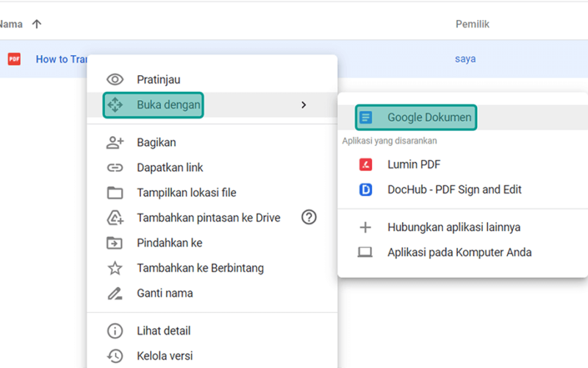Click the Tampilkan lokasi file folder icon

[x=115, y=193]
